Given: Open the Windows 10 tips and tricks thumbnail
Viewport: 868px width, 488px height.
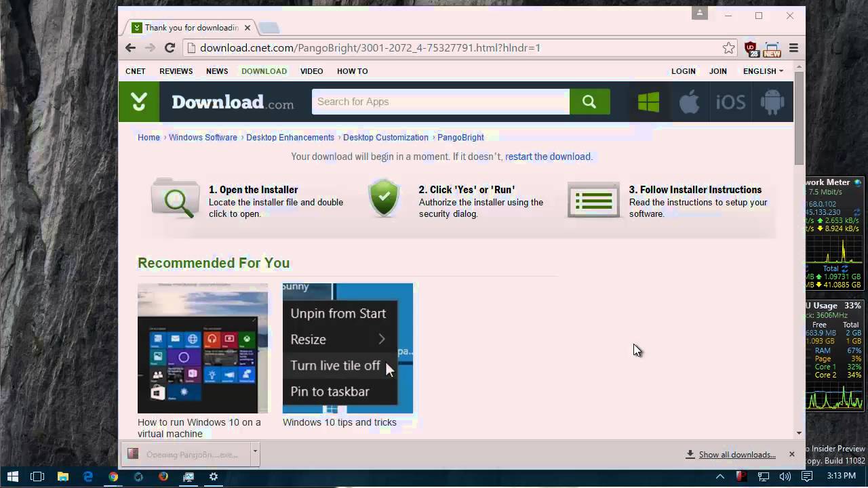Looking at the screenshot, I should 348,348.
